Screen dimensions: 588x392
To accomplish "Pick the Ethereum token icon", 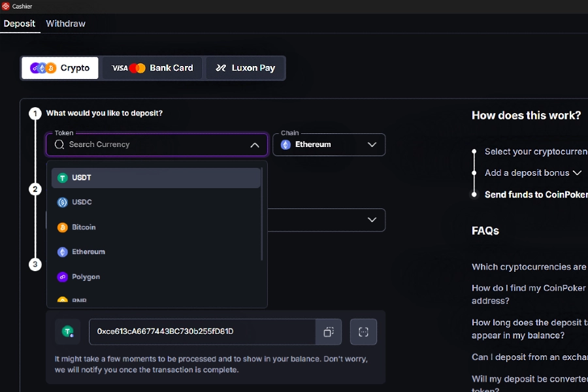I will (64, 252).
